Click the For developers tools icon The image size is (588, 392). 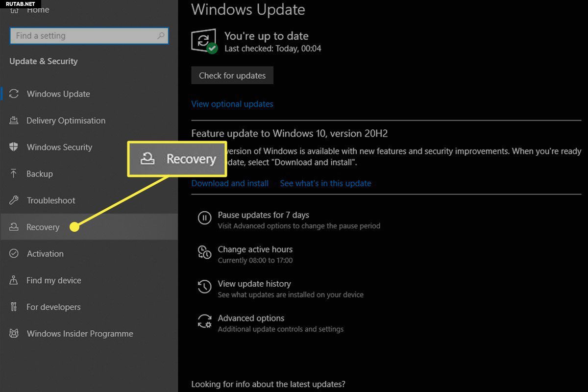[14, 307]
